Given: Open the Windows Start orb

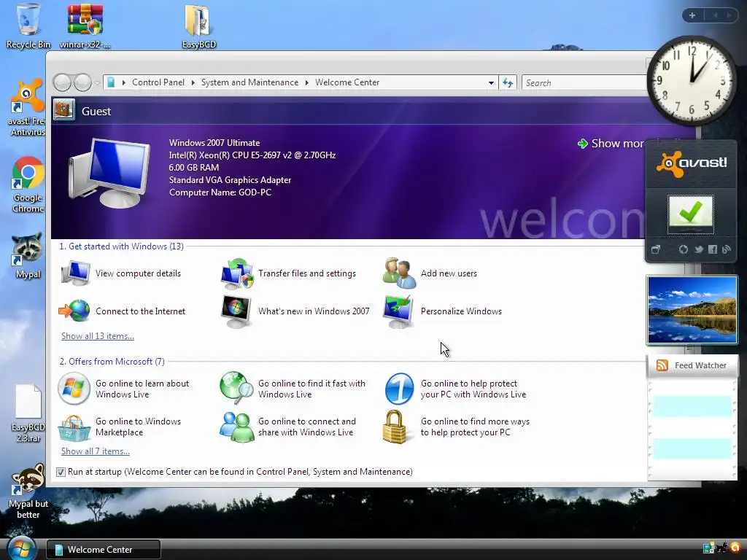Looking at the screenshot, I should click(x=21, y=548).
